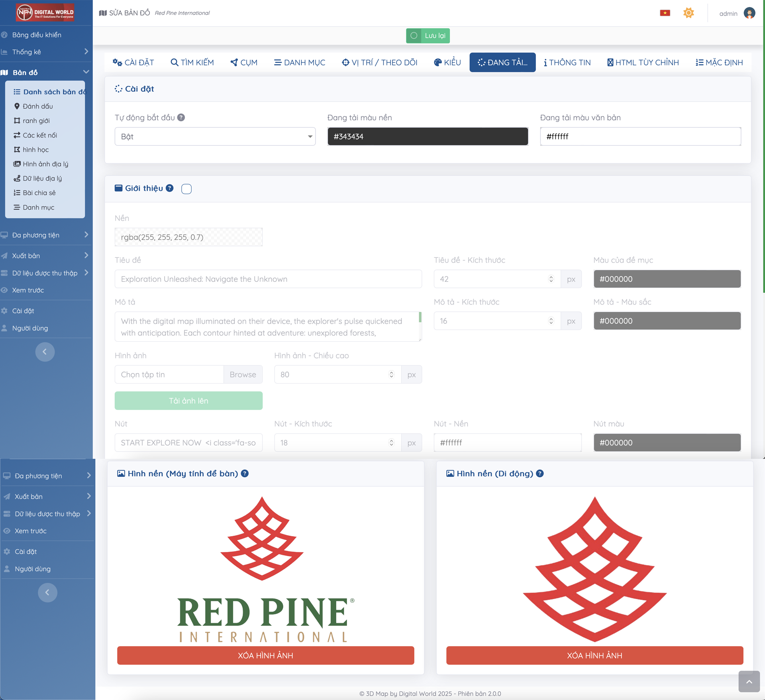Click help icon next to Giới thiệu
The image size is (765, 700).
[170, 188]
